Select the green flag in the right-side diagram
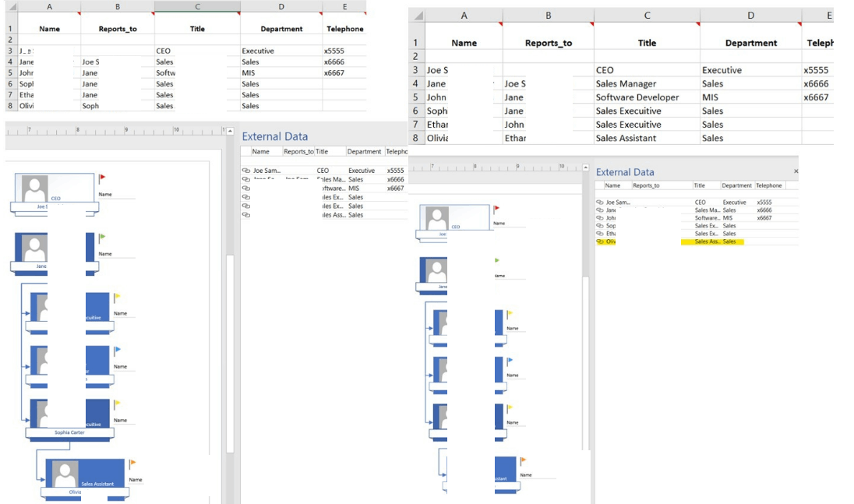Screen dimensions: 854x504 click(497, 260)
